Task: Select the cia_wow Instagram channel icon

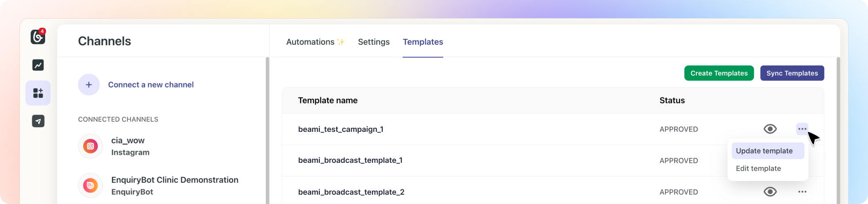Action: (x=90, y=146)
